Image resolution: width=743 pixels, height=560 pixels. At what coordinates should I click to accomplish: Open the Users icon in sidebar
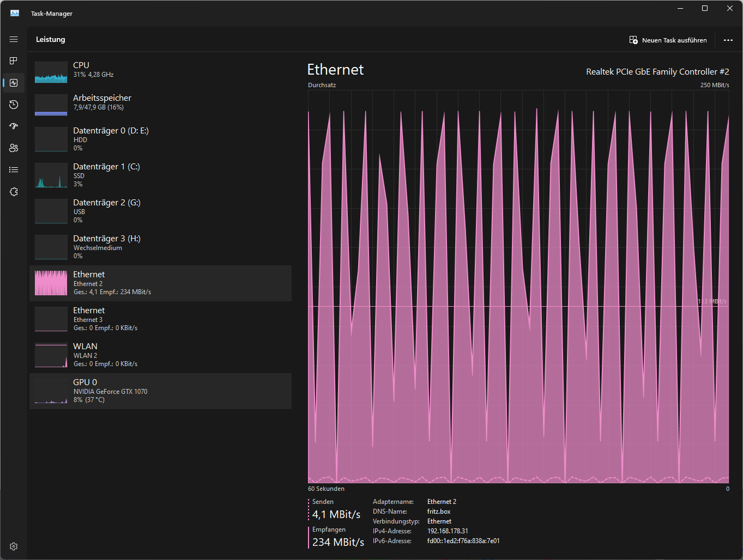(x=14, y=148)
